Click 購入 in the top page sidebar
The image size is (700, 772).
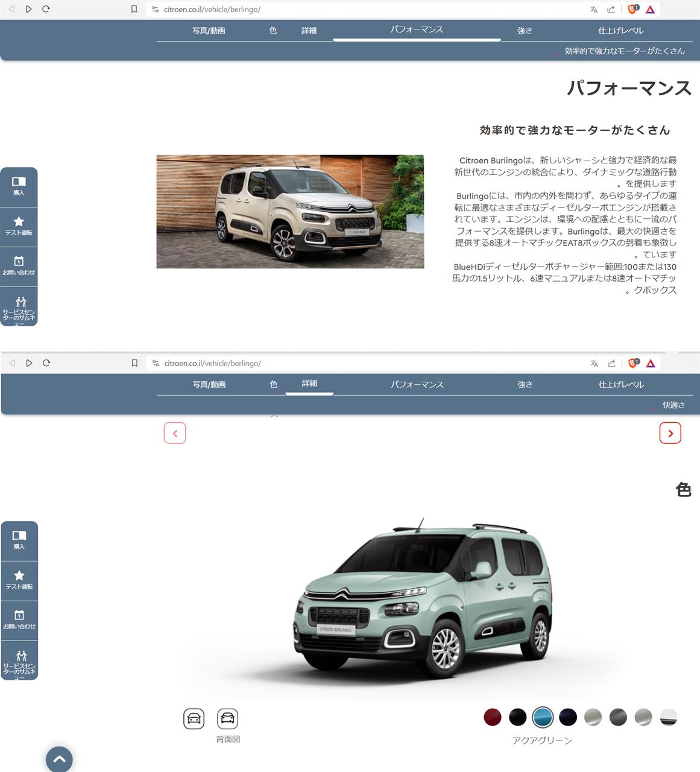tap(19, 186)
